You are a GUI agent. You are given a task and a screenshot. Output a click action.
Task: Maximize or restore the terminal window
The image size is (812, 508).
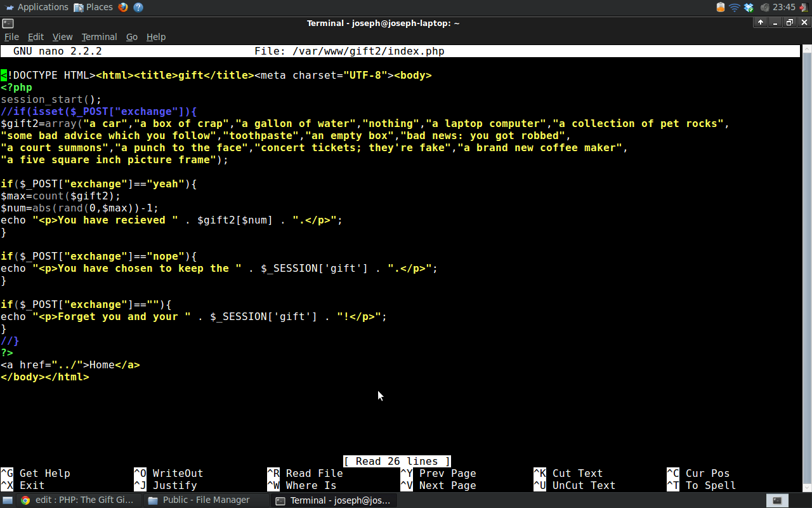(790, 23)
